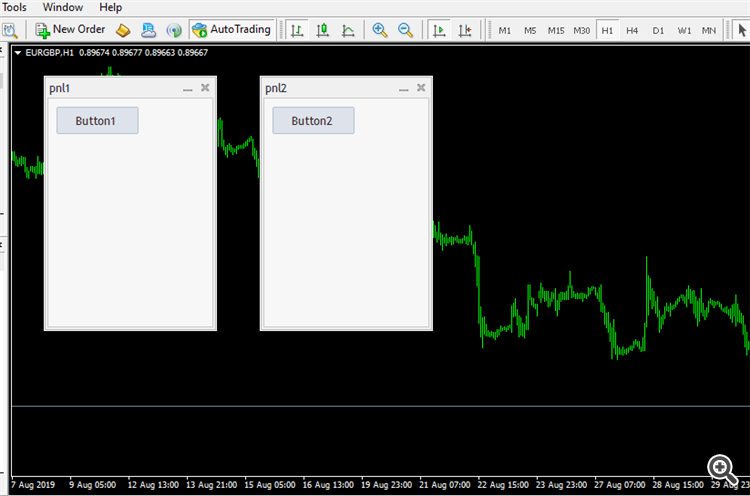Click the pnl2 panel title
The width and height of the screenshot is (750, 496).
[276, 88]
